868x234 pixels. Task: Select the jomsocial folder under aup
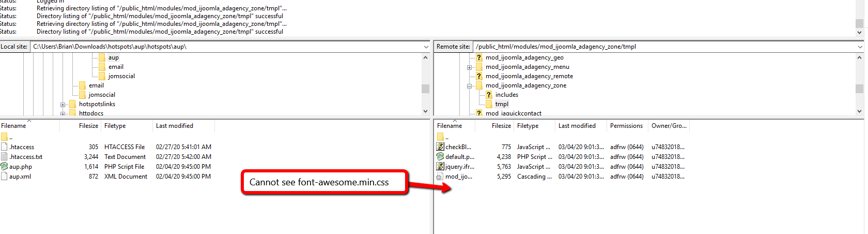pos(121,76)
